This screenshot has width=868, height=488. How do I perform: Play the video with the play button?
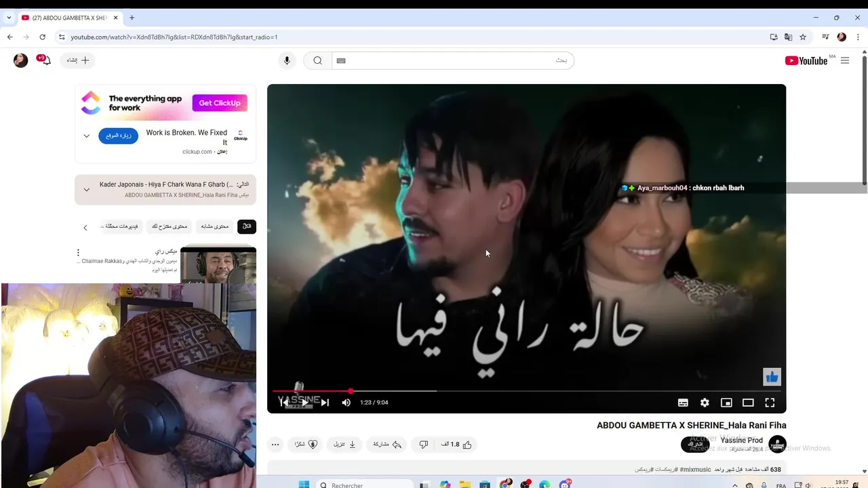(x=304, y=403)
